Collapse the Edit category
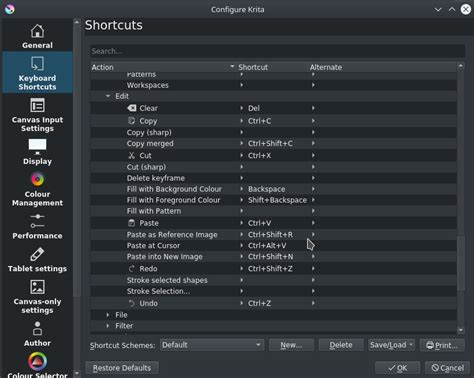The height and width of the screenshot is (378, 474). 108,96
